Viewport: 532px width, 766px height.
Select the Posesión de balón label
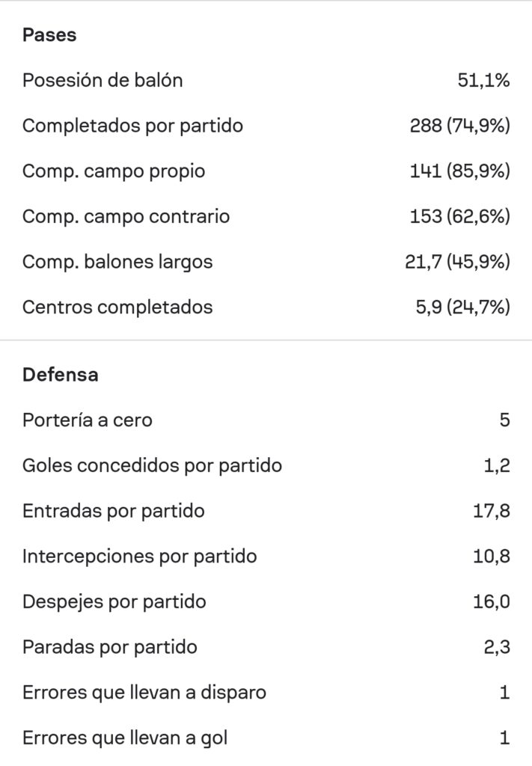coord(103,80)
